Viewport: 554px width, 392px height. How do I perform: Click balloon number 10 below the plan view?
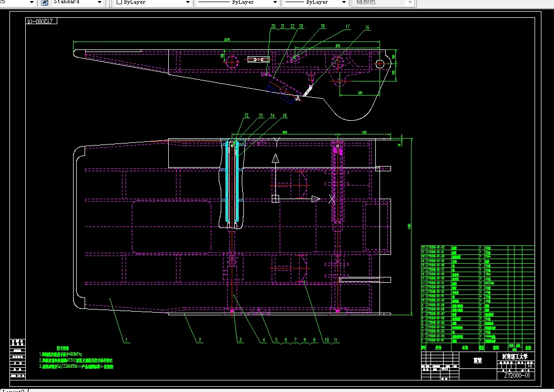click(326, 340)
